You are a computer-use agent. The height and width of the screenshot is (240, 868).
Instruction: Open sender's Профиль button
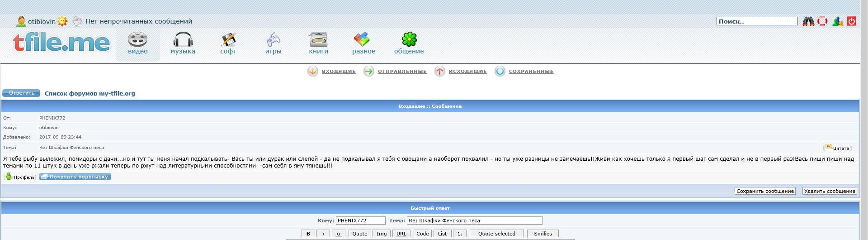point(19,177)
